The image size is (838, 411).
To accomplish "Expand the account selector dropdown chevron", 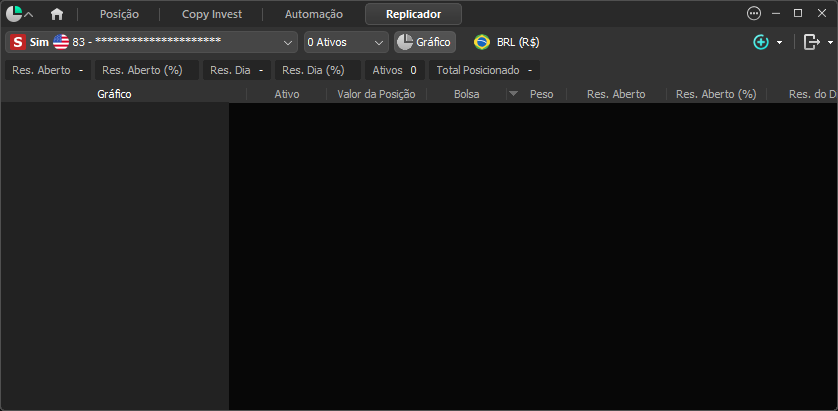I will point(288,42).
